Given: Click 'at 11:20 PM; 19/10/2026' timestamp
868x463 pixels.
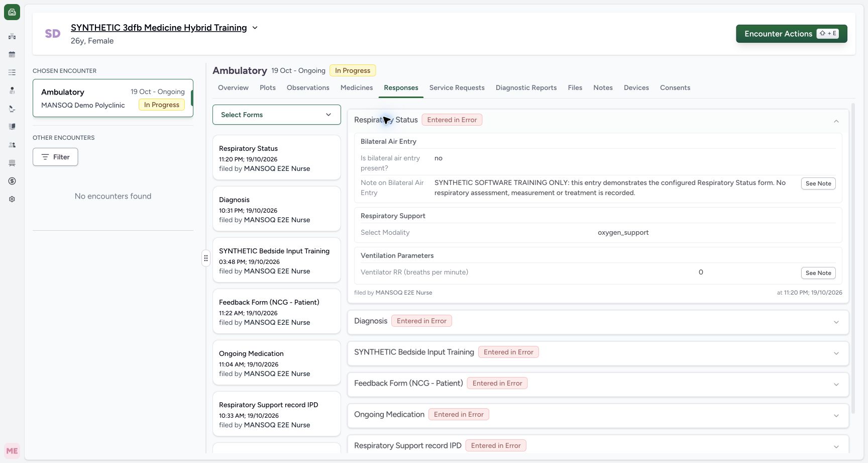Looking at the screenshot, I should click(x=810, y=293).
